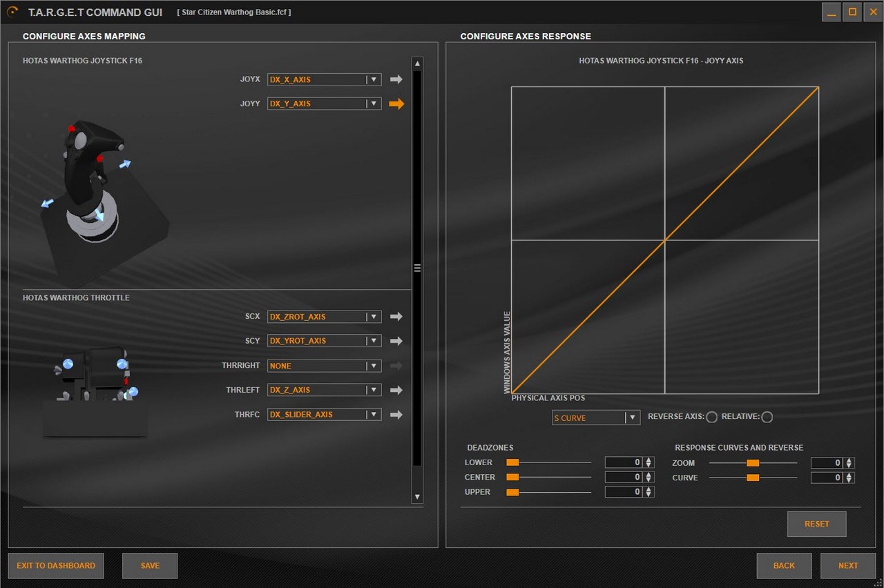Click the ZOOM response slider
Screen dimensions: 884x588
753,463
